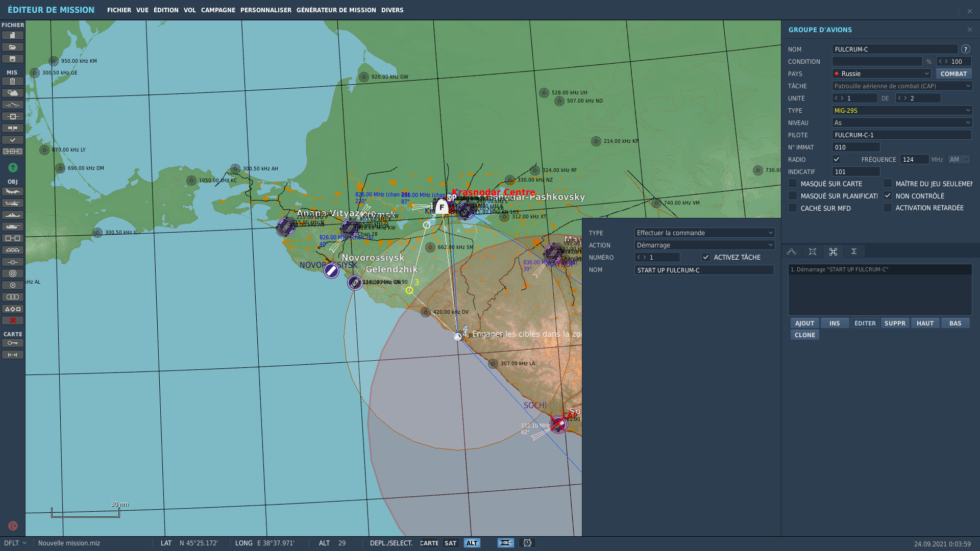Open the PAYS country dropdown showing Russie
980x551 pixels.
881,73
